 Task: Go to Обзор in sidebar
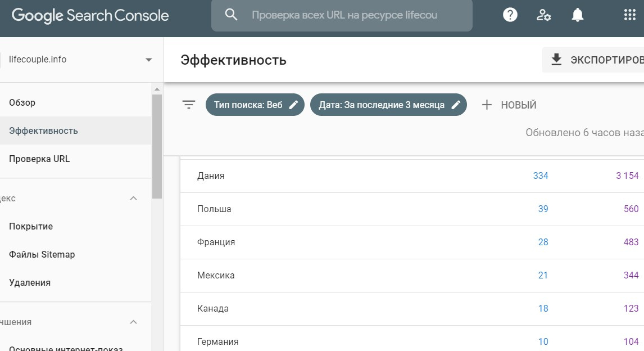click(x=22, y=103)
